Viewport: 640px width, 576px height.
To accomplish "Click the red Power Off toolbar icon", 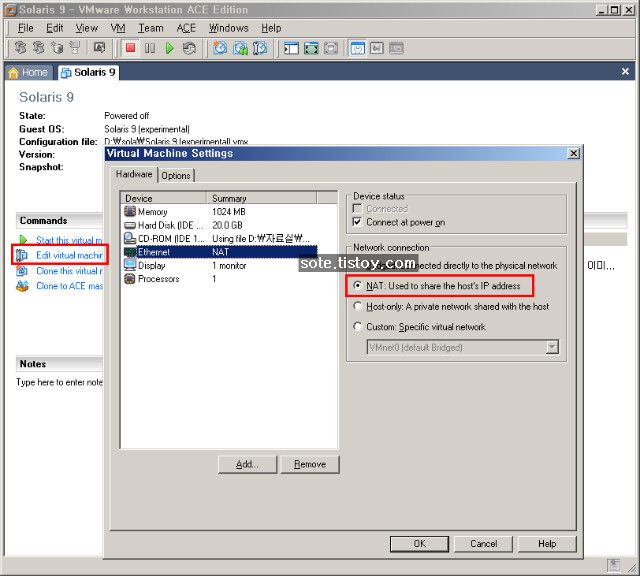I will pos(131,48).
